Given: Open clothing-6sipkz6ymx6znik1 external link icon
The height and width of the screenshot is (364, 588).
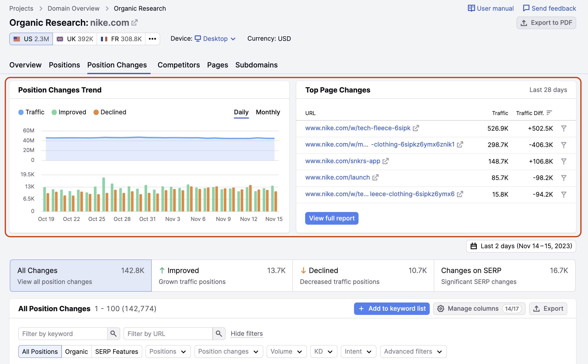Looking at the screenshot, I should [x=460, y=144].
